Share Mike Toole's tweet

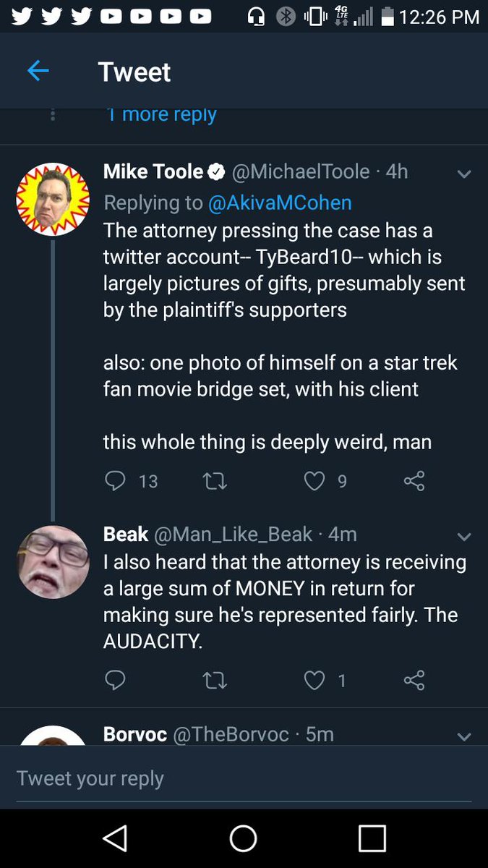(x=414, y=481)
